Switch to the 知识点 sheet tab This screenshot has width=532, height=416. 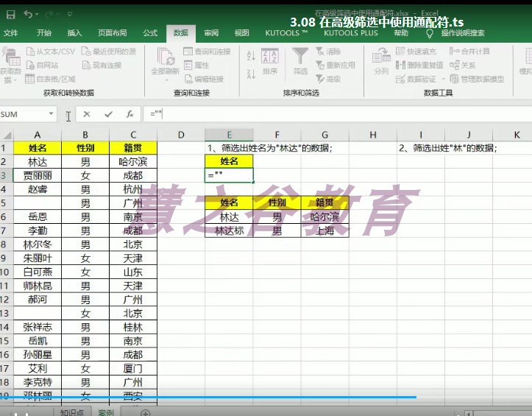72,412
